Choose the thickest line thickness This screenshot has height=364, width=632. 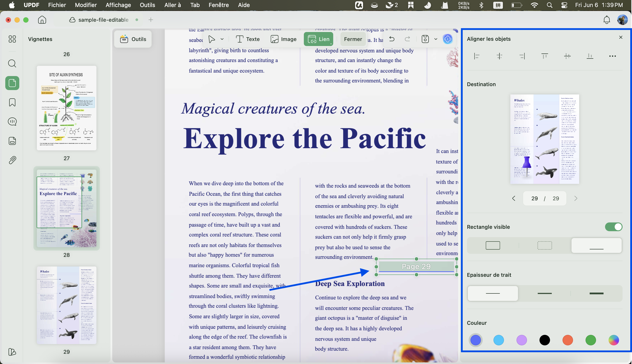pos(596,293)
